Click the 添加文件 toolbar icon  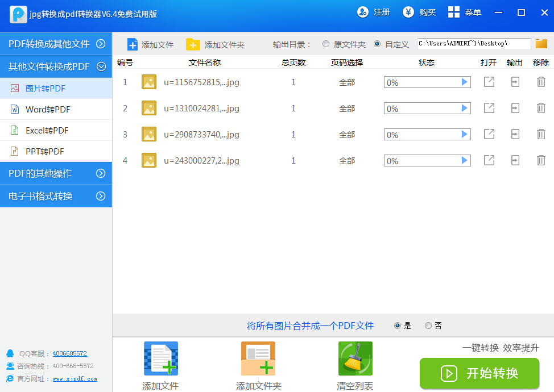click(x=133, y=44)
